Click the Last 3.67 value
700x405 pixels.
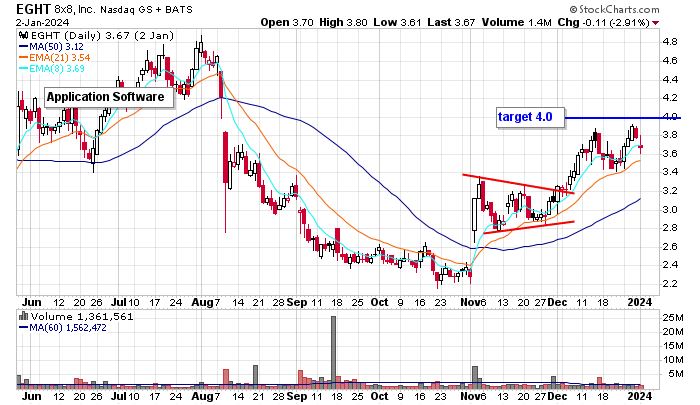pyautogui.click(x=451, y=22)
